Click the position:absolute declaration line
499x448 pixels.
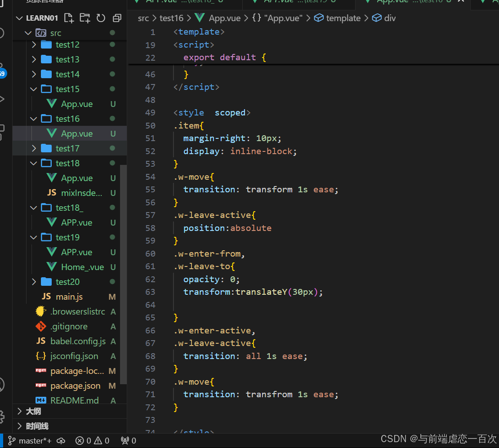[227, 228]
